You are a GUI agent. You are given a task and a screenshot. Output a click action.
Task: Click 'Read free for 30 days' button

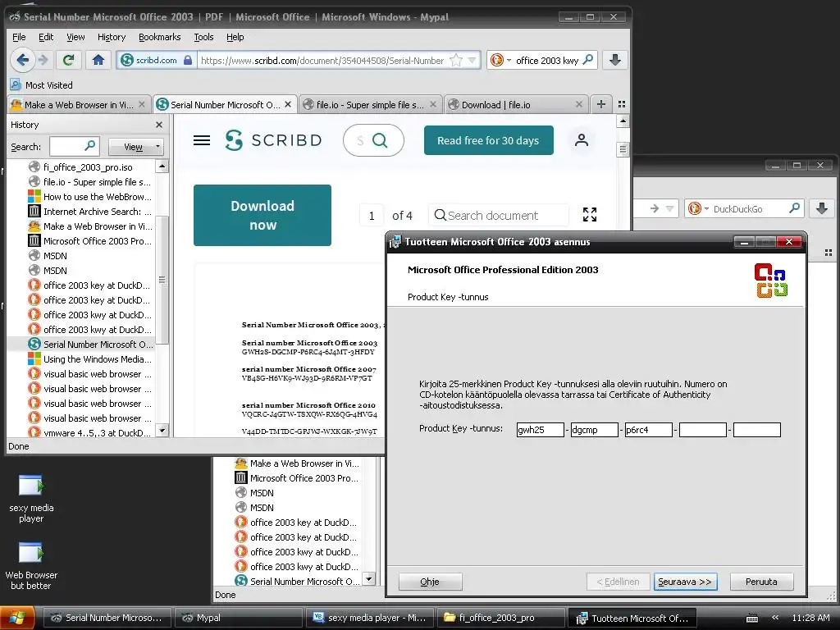pos(488,140)
